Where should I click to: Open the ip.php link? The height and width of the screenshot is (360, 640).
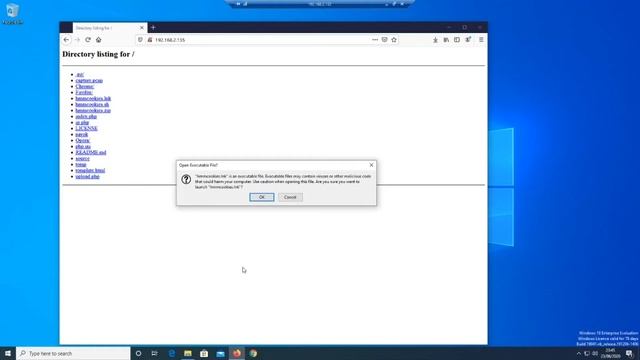82,122
